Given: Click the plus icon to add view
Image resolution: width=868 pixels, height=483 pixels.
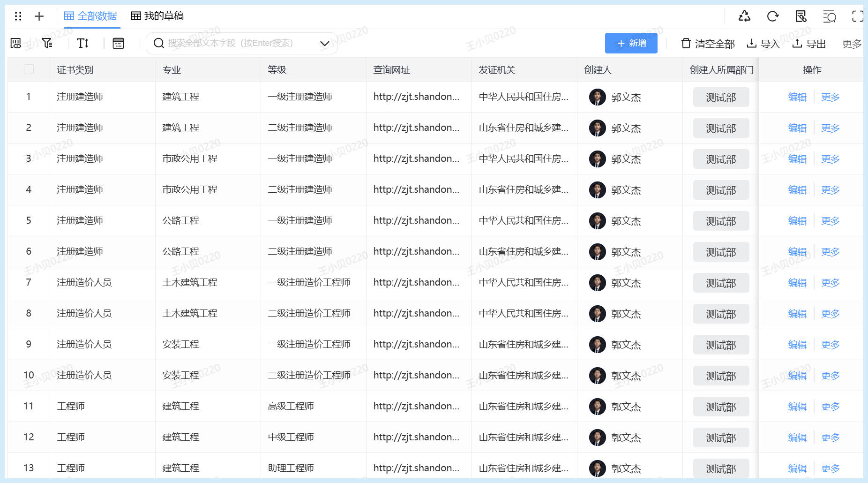Looking at the screenshot, I should pyautogui.click(x=39, y=16).
